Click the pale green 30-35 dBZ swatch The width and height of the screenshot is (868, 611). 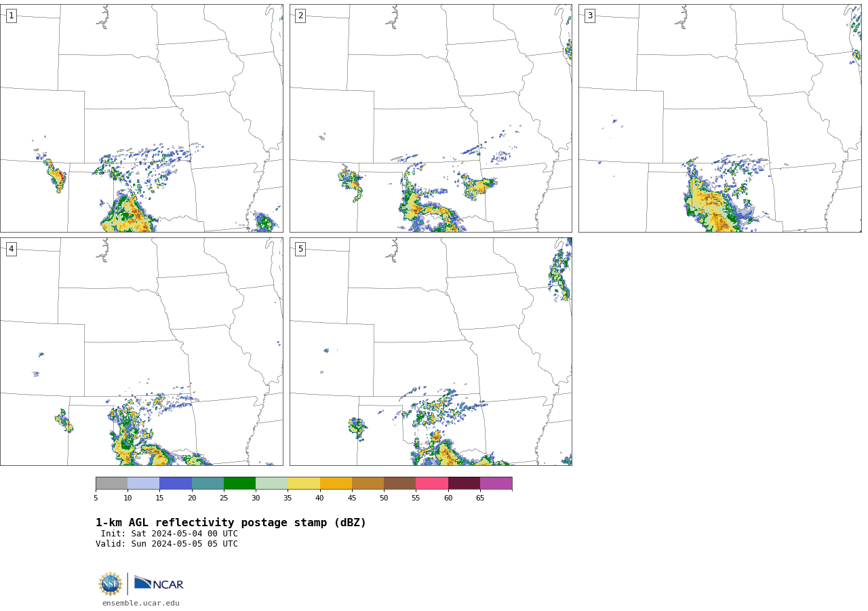point(272,484)
